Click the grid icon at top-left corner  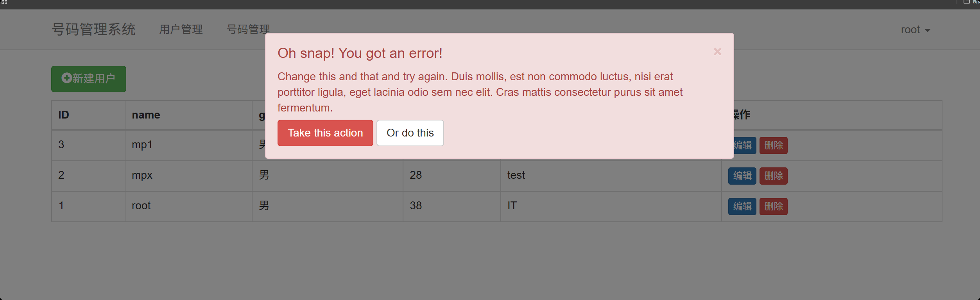(4, 2)
